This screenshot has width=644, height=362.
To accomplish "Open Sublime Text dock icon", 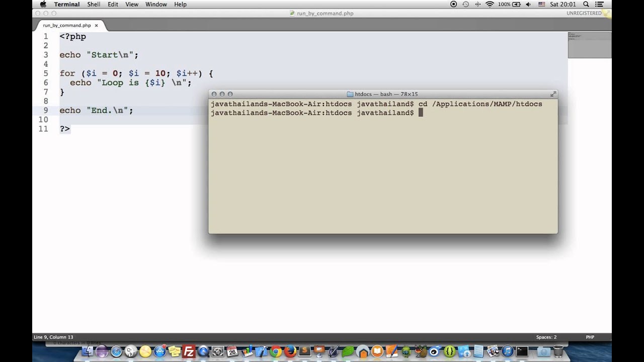I will [304, 351].
